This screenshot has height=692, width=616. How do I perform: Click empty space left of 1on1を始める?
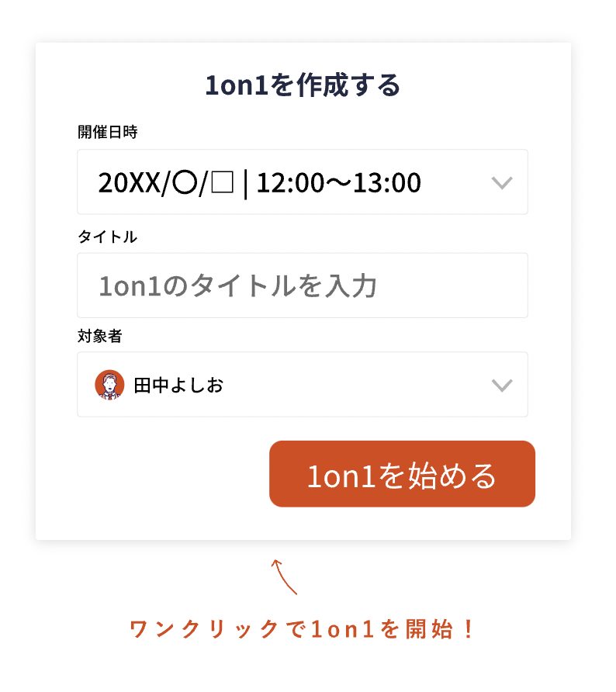tap(171, 474)
